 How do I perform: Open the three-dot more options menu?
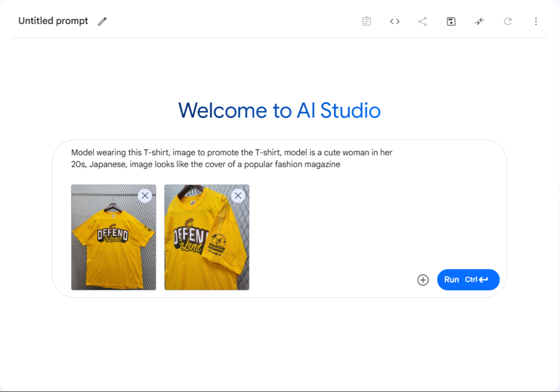coord(536,21)
